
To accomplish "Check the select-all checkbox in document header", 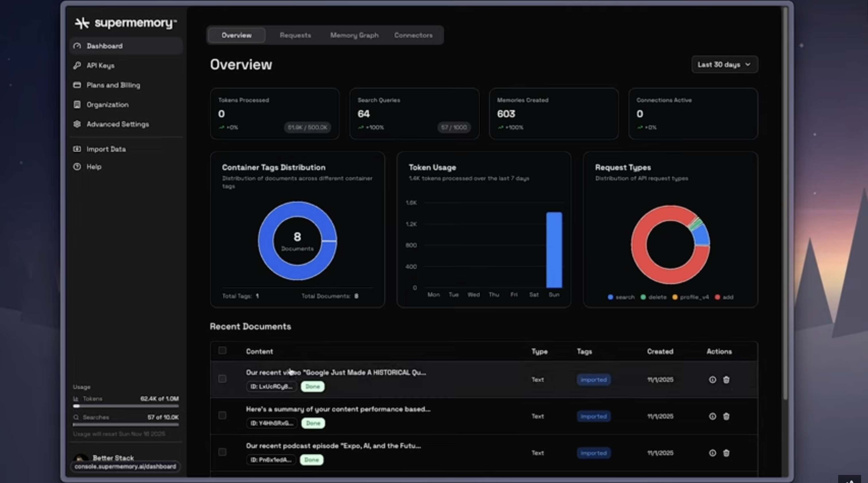I will (222, 351).
